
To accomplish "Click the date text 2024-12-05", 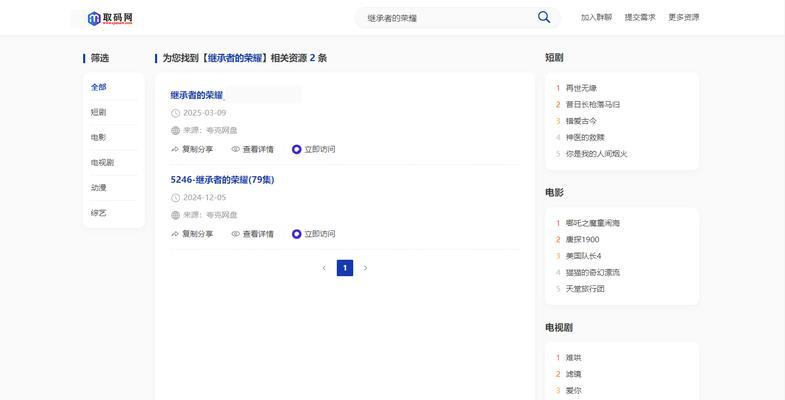I will click(x=205, y=198).
